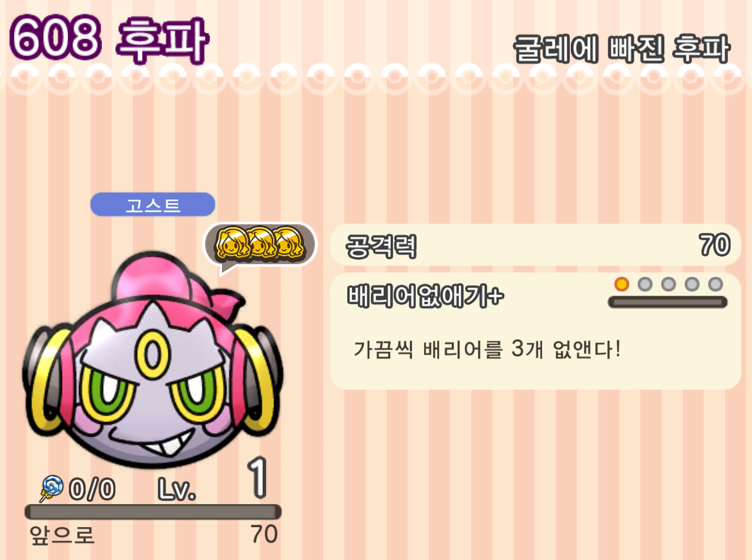Select the first orange skill level dot
Image resolution: width=752 pixels, height=560 pixels.
(621, 284)
